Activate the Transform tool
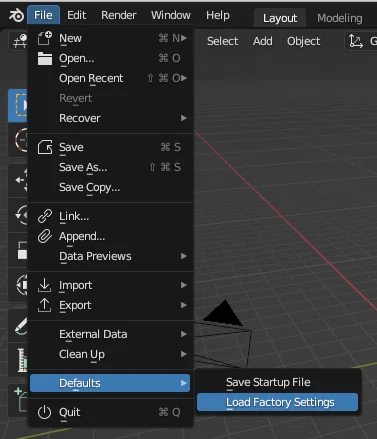The height and width of the screenshot is (439, 377). pyautogui.click(x=19, y=285)
